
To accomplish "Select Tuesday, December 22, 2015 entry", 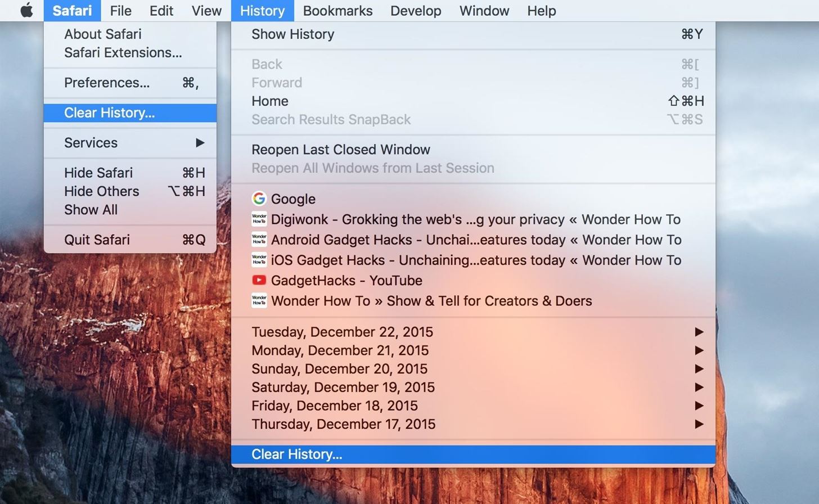I will point(473,332).
